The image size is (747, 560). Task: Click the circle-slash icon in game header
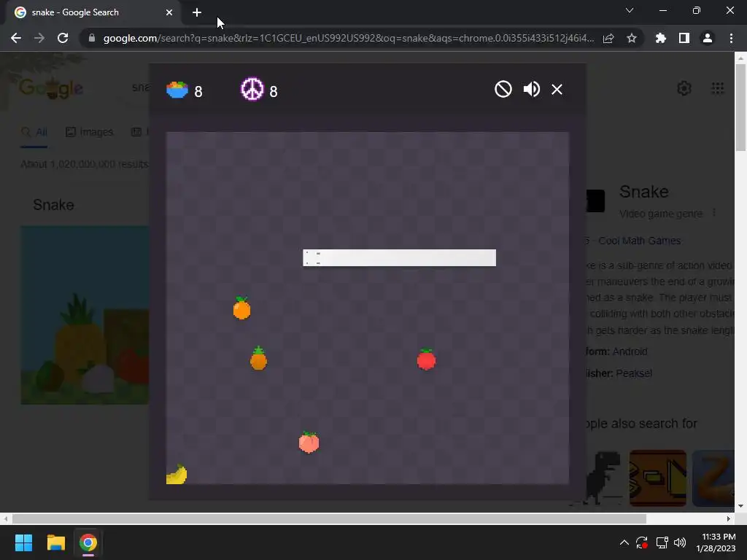503,89
